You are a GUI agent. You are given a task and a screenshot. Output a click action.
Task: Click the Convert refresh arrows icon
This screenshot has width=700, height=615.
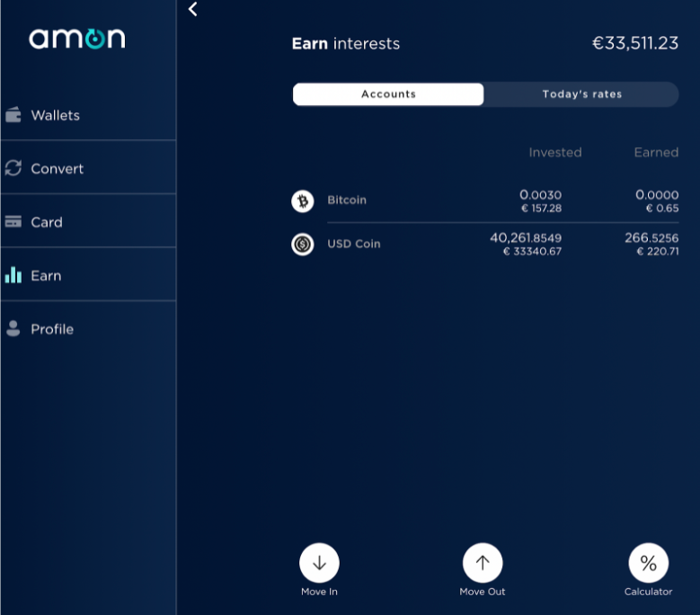[13, 168]
